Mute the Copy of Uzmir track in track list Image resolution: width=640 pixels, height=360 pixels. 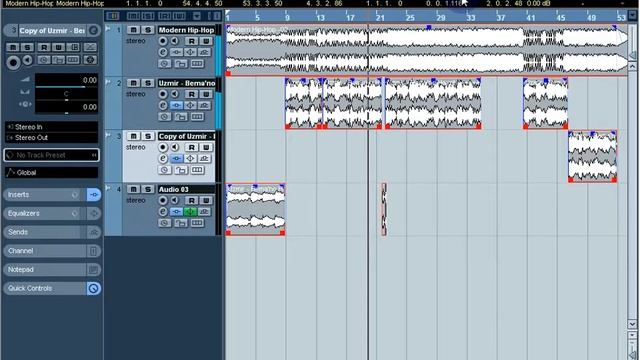pyautogui.click(x=133, y=136)
